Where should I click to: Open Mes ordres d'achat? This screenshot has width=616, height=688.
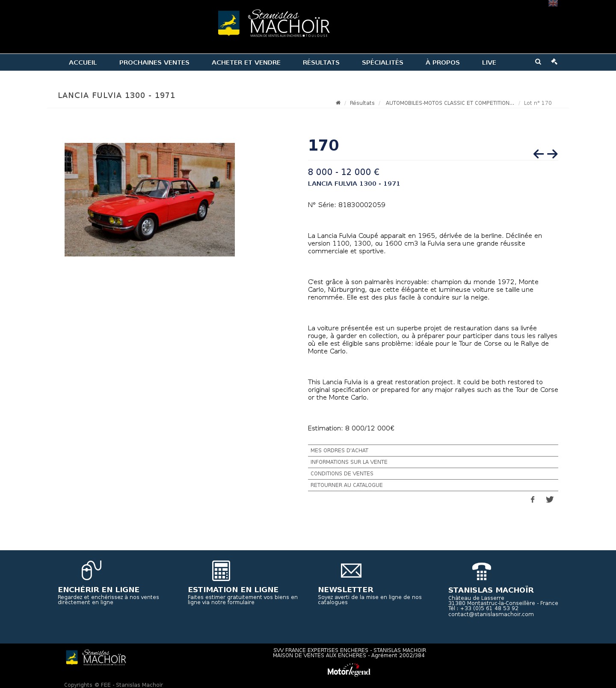433,451
